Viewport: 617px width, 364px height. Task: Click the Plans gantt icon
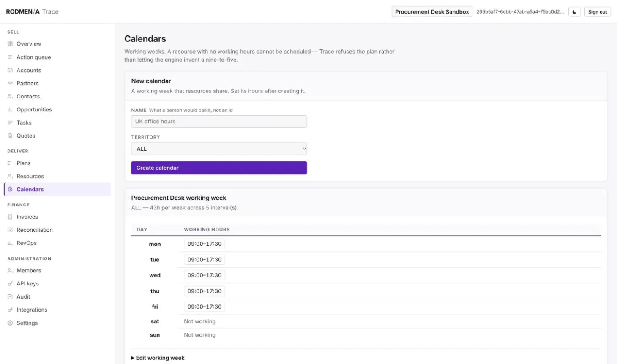click(10, 163)
